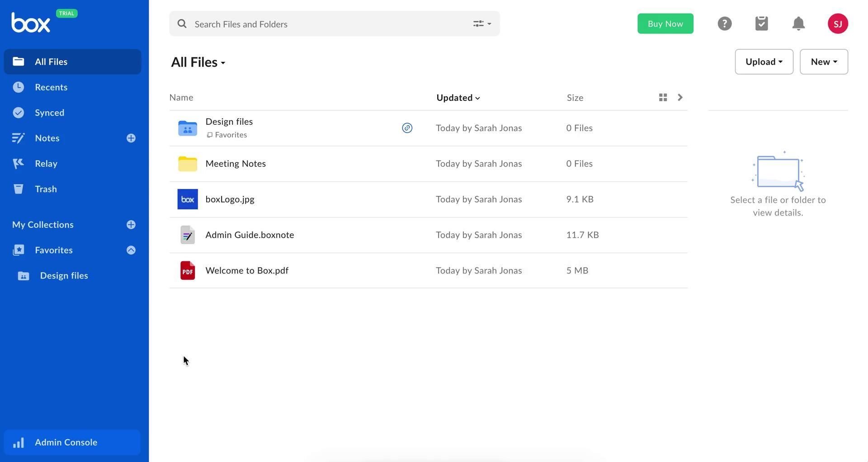The height and width of the screenshot is (462, 868).
Task: Click the shared link icon on Design files
Action: pyautogui.click(x=407, y=128)
